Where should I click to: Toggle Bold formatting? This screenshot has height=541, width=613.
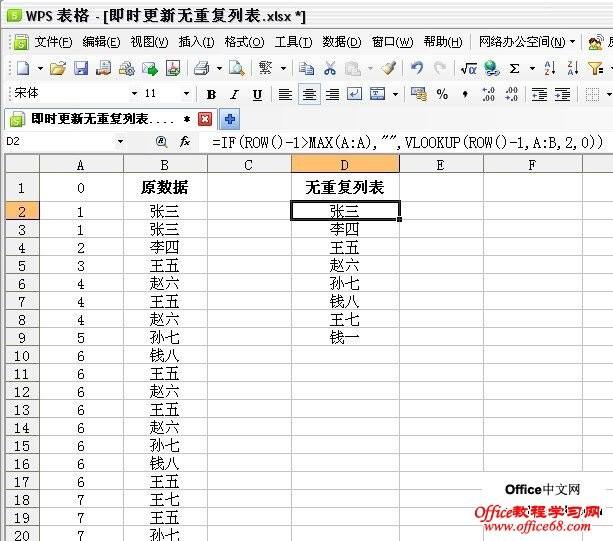(x=212, y=94)
